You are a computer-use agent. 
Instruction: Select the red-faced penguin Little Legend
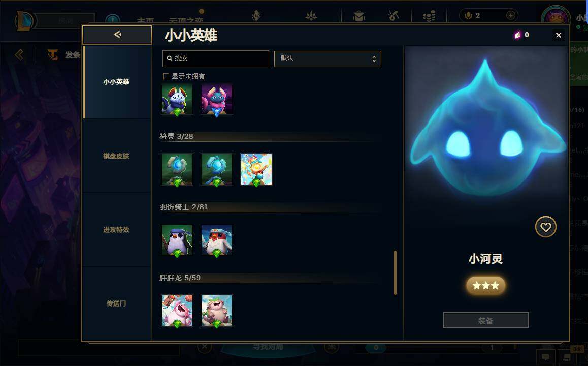pyautogui.click(x=217, y=240)
